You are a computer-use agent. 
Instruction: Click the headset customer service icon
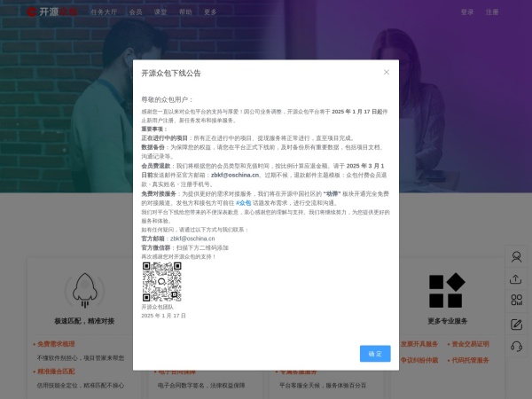(516, 347)
